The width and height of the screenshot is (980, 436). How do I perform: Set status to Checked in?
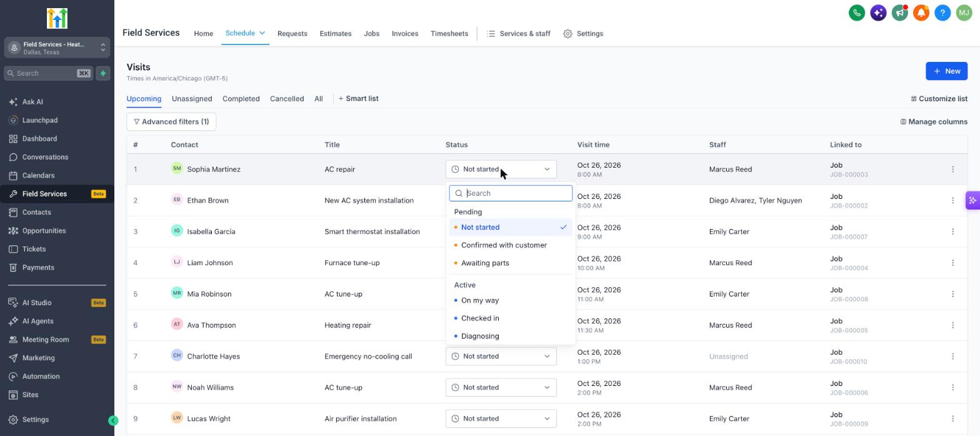511,318
